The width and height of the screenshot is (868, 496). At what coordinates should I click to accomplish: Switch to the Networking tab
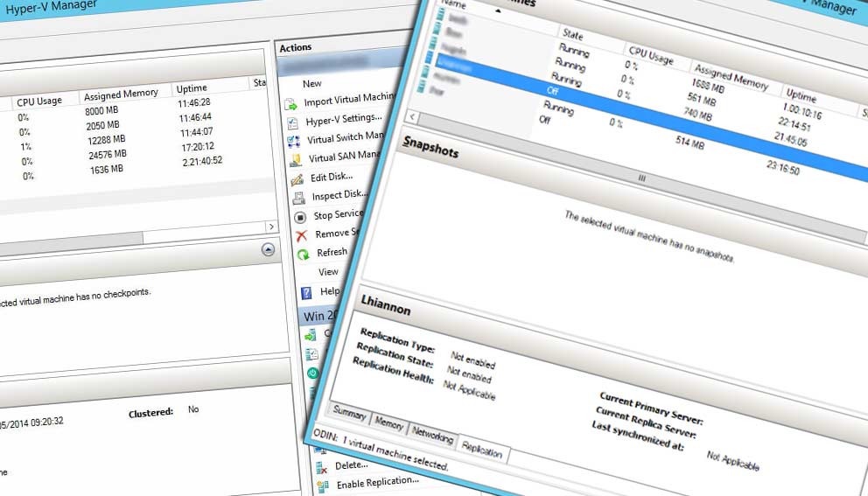[x=431, y=437]
